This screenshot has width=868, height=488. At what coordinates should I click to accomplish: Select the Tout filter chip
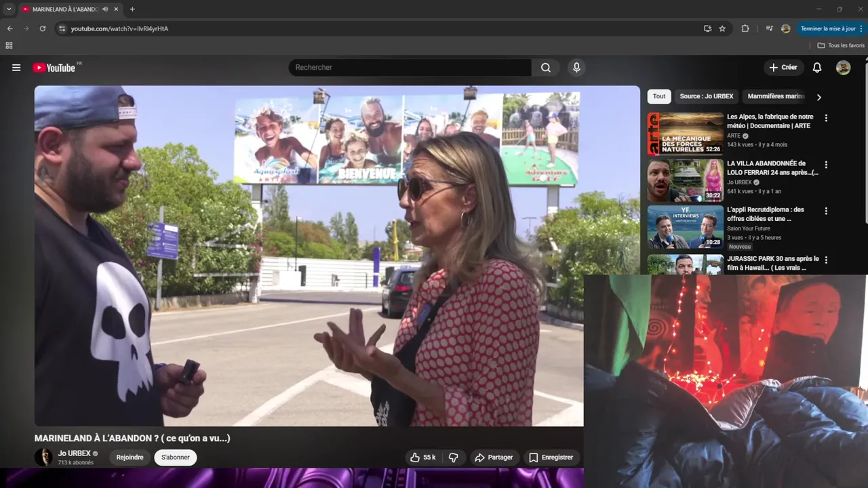tap(659, 96)
